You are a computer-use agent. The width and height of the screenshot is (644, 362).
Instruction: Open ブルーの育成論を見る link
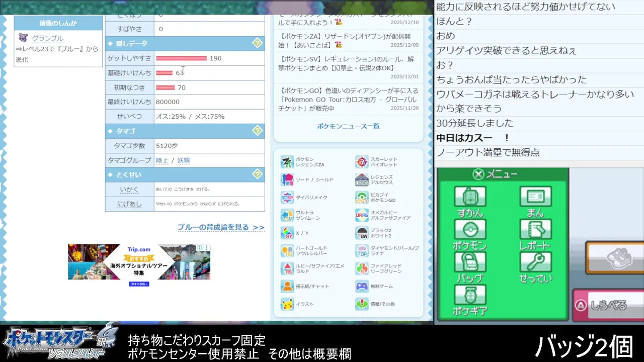click(x=221, y=227)
